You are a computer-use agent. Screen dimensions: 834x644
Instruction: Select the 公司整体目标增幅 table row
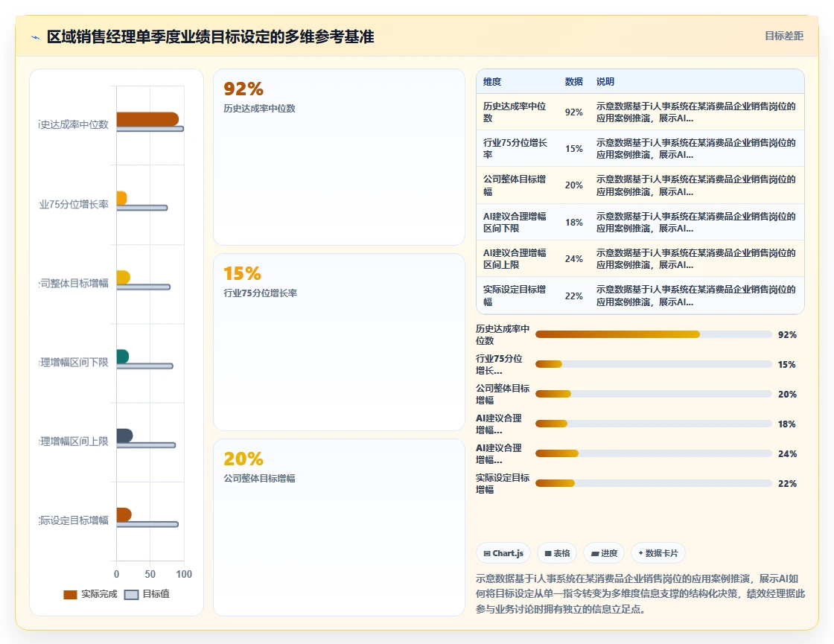640,185
